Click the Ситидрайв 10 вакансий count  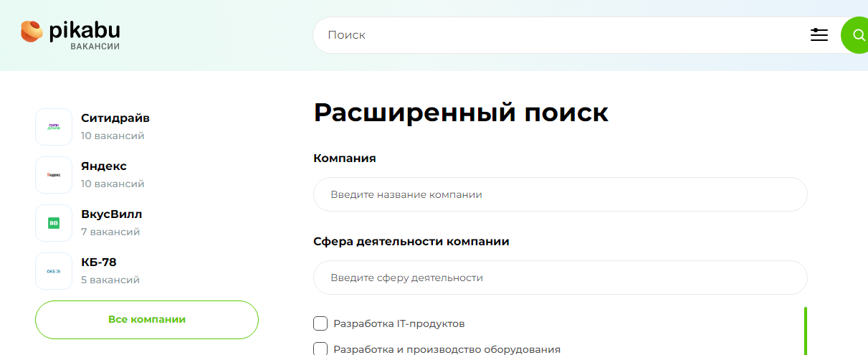pyautogui.click(x=113, y=136)
